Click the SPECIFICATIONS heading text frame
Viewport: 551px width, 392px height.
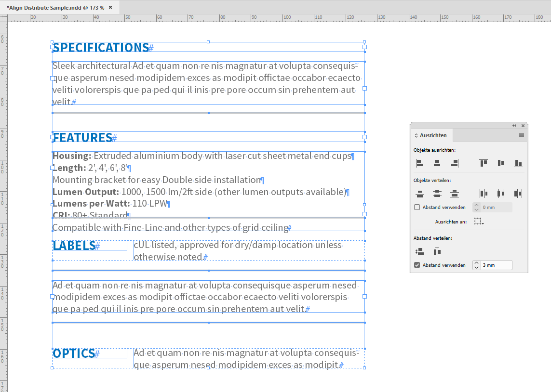[x=208, y=47]
